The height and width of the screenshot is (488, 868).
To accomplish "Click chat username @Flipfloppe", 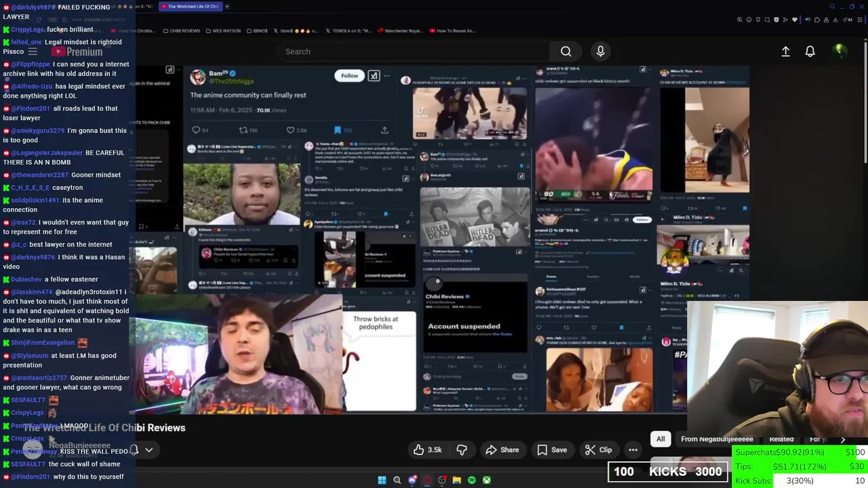I will point(31,64).
